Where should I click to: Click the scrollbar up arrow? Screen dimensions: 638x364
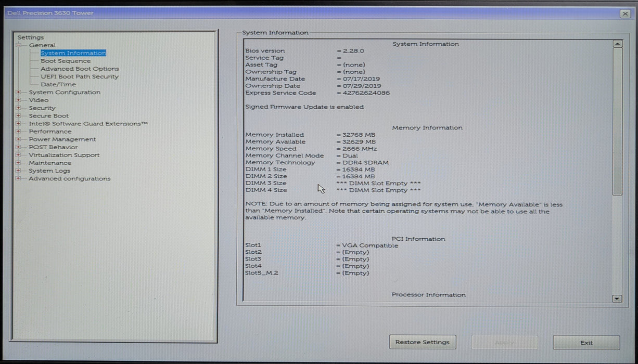(x=617, y=44)
